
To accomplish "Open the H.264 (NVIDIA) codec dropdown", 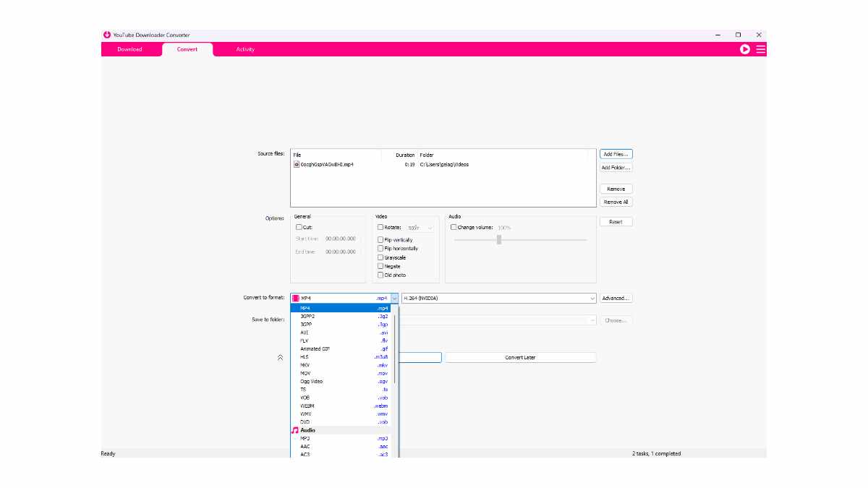I will click(x=499, y=298).
